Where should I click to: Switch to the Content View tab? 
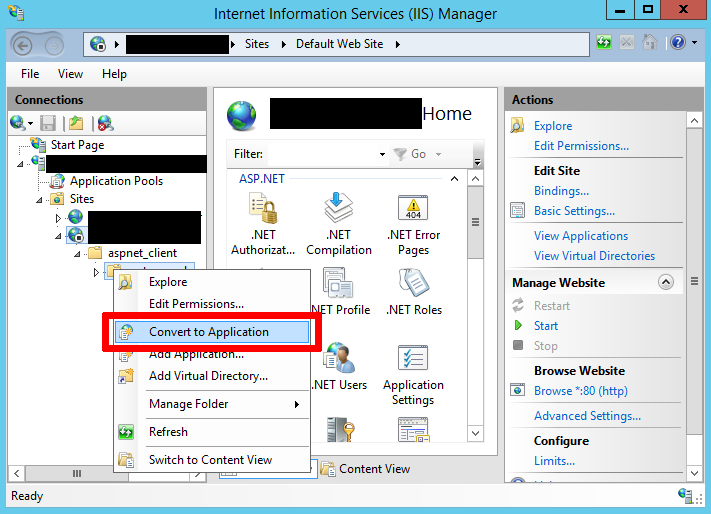coord(373,468)
